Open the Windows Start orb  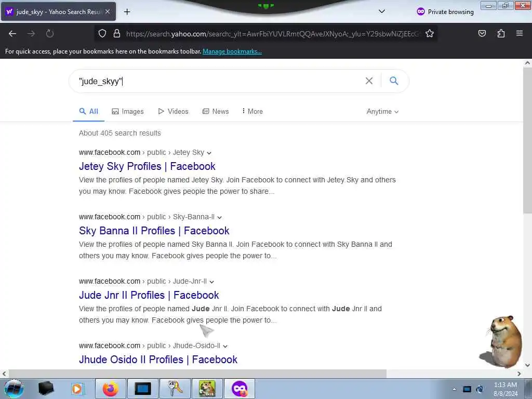coord(14,389)
